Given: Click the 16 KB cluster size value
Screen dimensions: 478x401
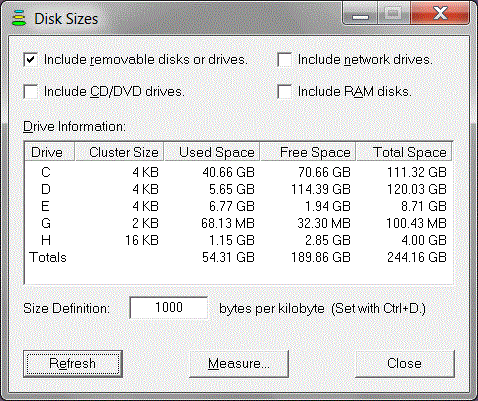Looking at the screenshot, I should tap(142, 240).
